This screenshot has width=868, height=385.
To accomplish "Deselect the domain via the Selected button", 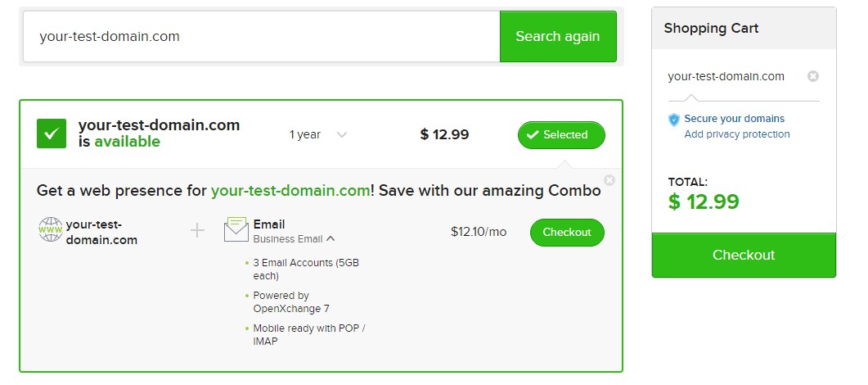I will click(561, 135).
